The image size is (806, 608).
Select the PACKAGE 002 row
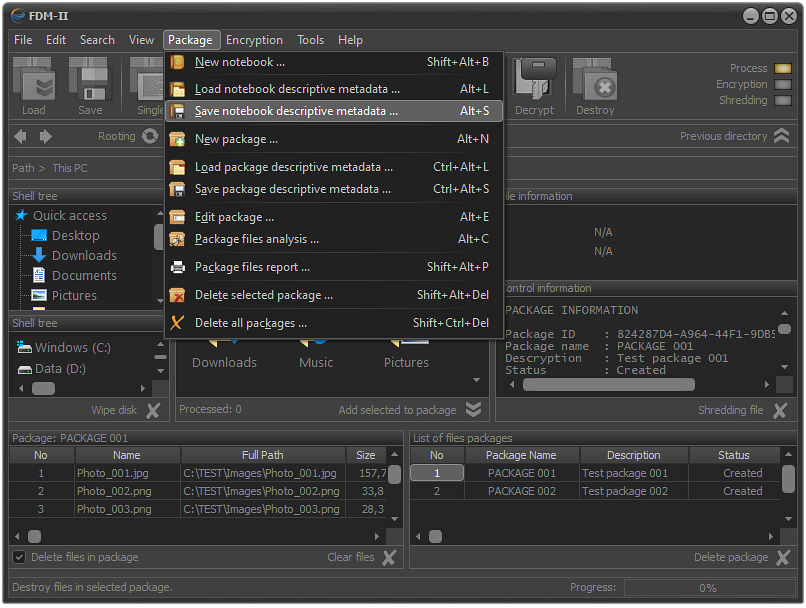point(595,491)
